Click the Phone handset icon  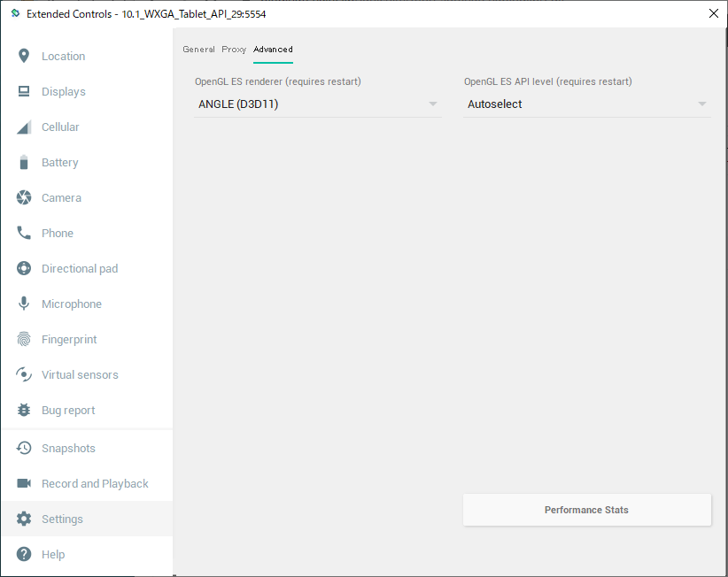click(x=24, y=233)
